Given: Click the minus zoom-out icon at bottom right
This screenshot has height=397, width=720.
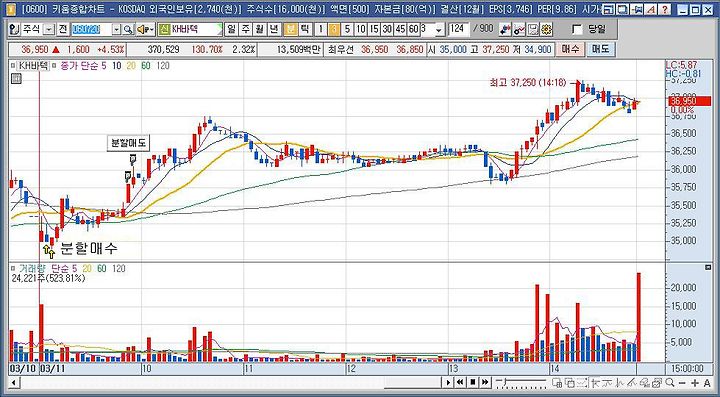Looking at the screenshot, I should (x=682, y=382).
